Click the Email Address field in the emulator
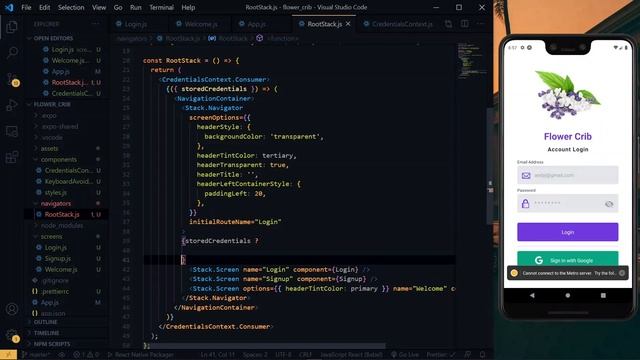 point(567,175)
